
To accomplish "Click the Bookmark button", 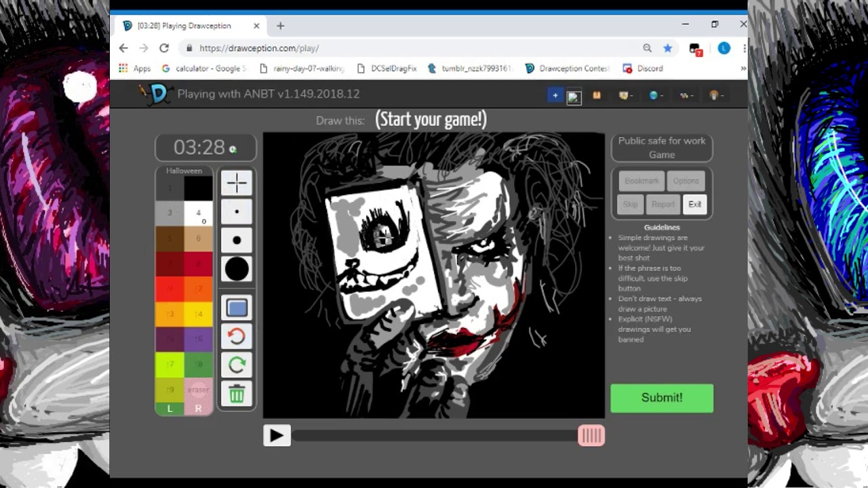I will pyautogui.click(x=642, y=181).
